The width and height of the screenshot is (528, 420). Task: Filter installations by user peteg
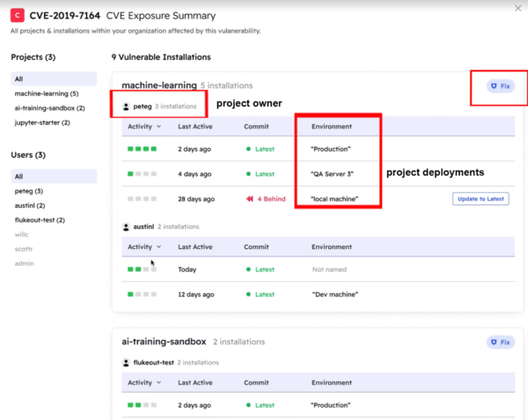pos(29,190)
